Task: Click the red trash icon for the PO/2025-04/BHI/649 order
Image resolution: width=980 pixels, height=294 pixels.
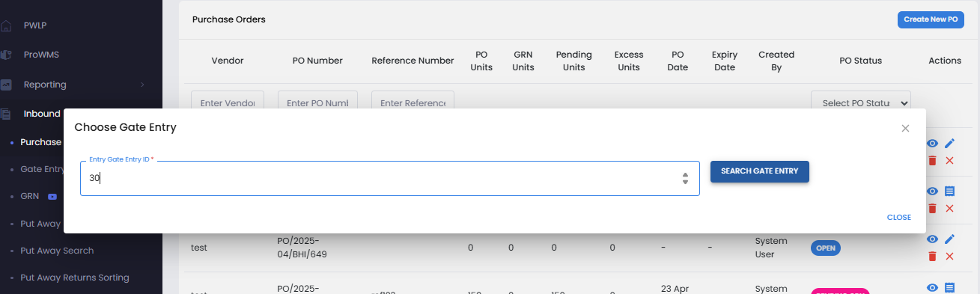Action: (932, 256)
